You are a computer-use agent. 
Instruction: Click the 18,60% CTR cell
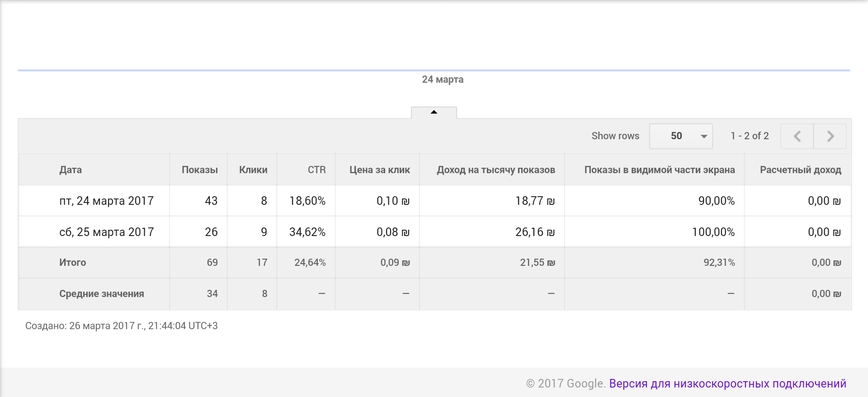[x=307, y=201]
